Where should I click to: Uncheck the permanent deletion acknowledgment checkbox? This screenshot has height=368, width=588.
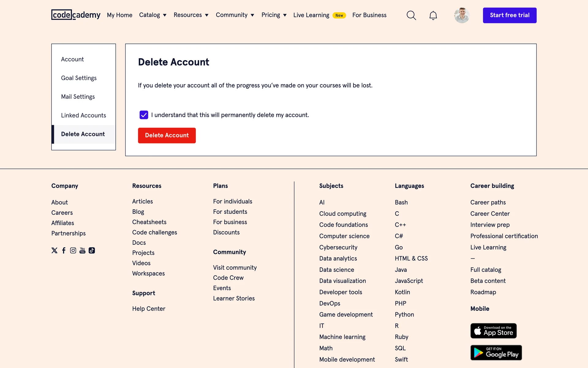144,115
